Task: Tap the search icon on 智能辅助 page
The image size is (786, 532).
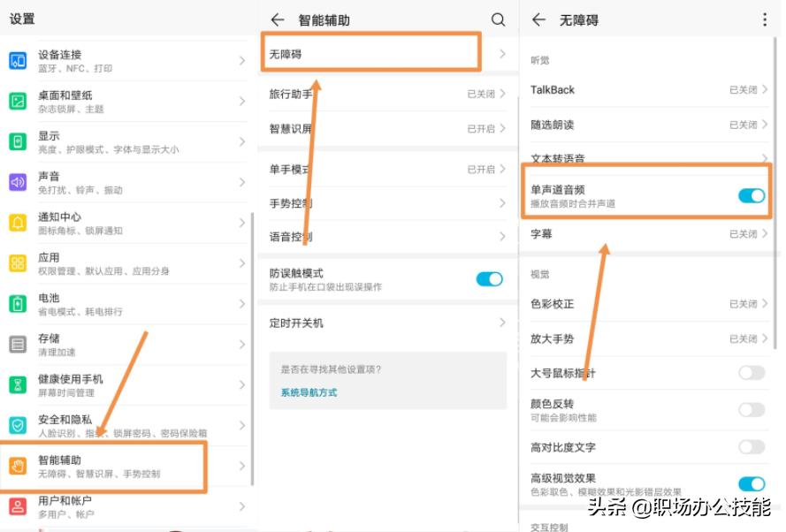Action: (x=498, y=19)
